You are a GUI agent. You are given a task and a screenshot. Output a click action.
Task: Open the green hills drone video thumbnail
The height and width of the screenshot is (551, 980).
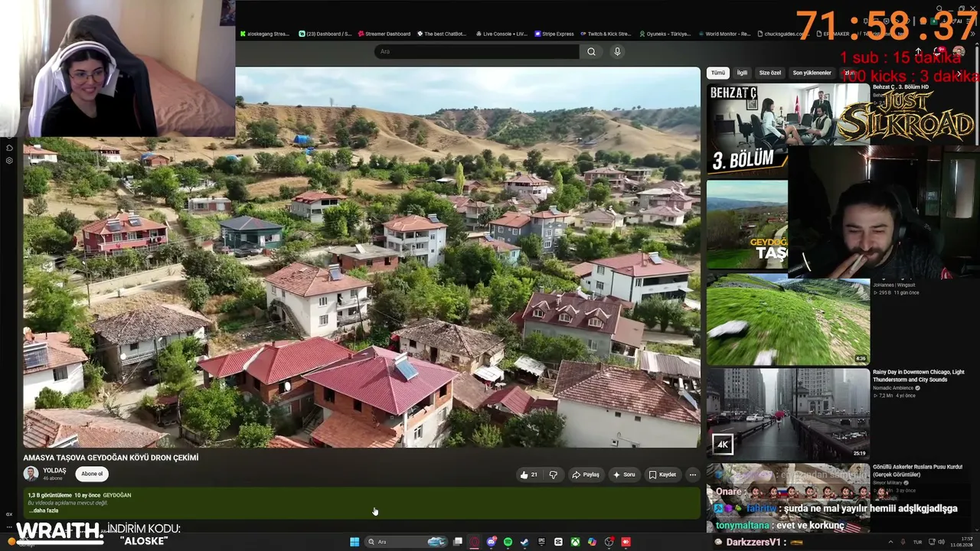coord(788,321)
